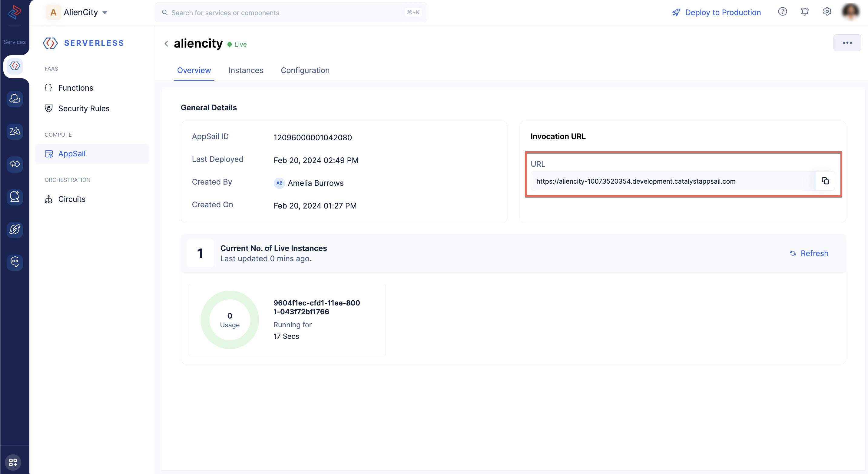This screenshot has width=868, height=474.
Task: Click the Catalyst logo icon
Action: click(x=15, y=12)
